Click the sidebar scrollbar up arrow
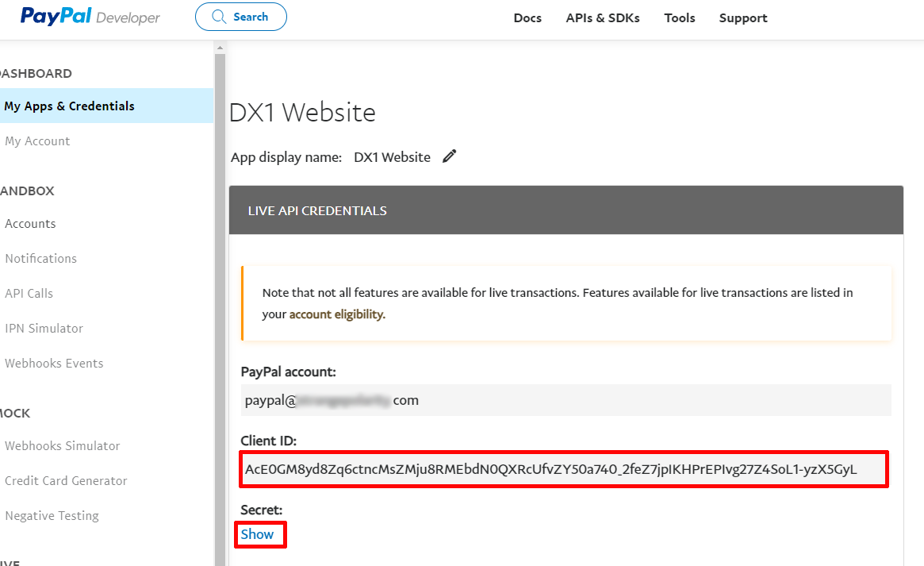The image size is (924, 566). (x=220, y=48)
